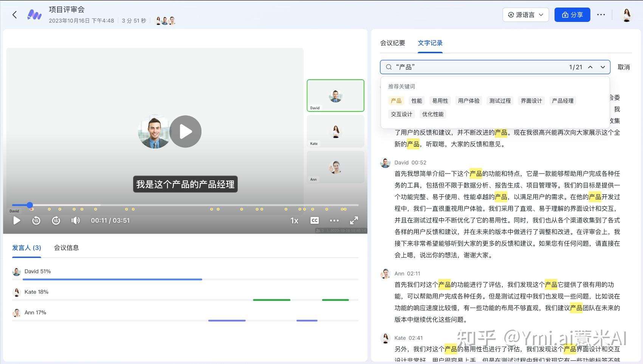
Task: Open the 源语言 language dropdown
Action: tap(525, 15)
